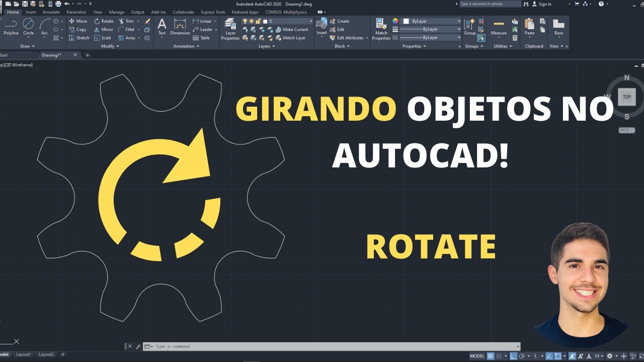The image size is (644, 362).
Task: Open the Express Tools tab
Action: (x=213, y=12)
